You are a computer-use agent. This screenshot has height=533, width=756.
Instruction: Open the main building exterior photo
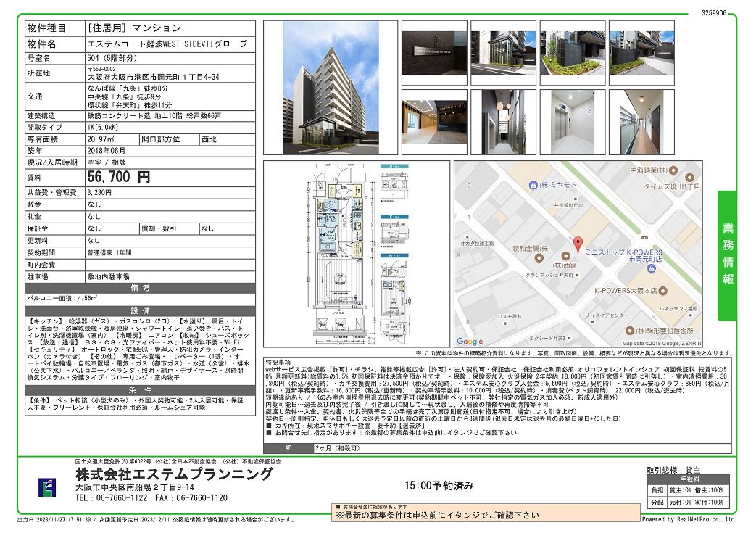point(331,87)
